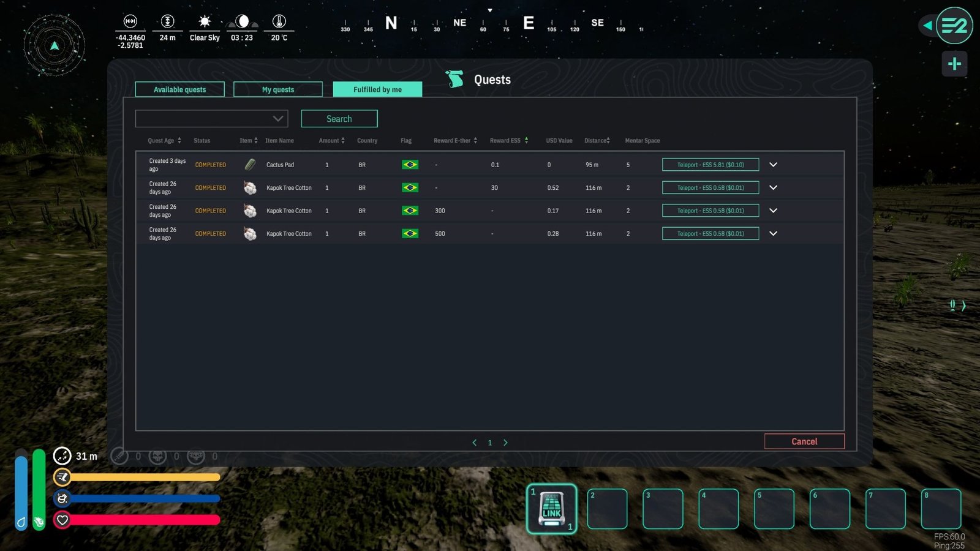Viewport: 980px width, 551px height.
Task: Open the quest filter dropdown
Action: (x=211, y=119)
